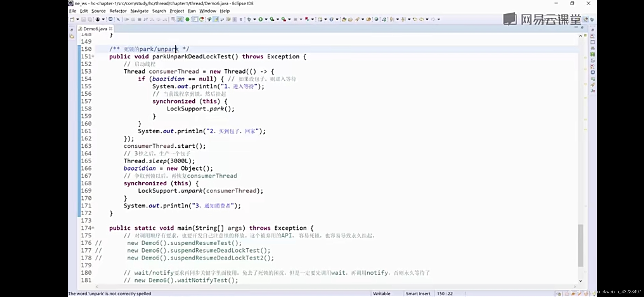Click the '150 : 22' cursor position
The width and height of the screenshot is (644, 297).
tap(445, 293)
